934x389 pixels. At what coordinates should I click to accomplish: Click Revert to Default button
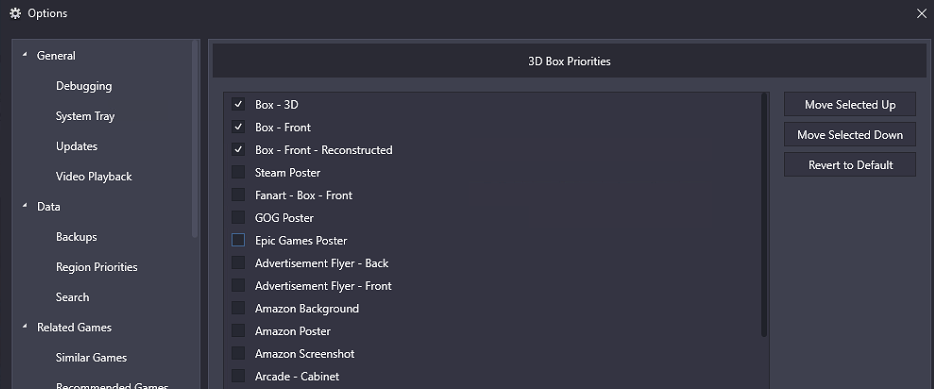tap(850, 165)
